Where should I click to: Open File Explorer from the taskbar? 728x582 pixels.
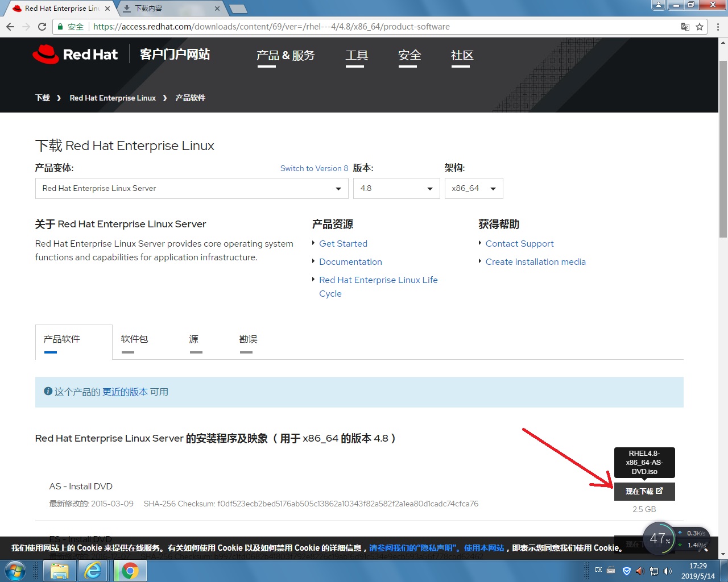click(59, 570)
